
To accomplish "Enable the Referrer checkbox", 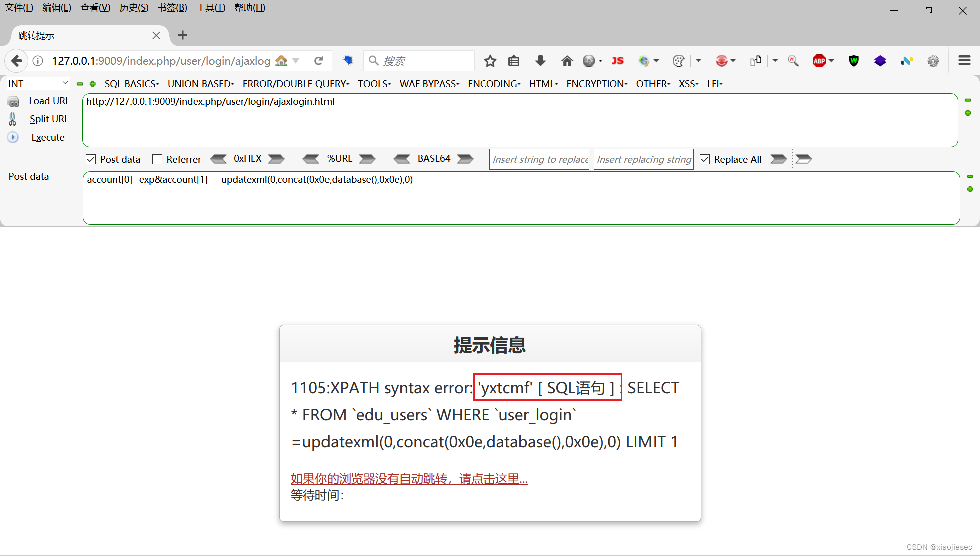I will (157, 159).
